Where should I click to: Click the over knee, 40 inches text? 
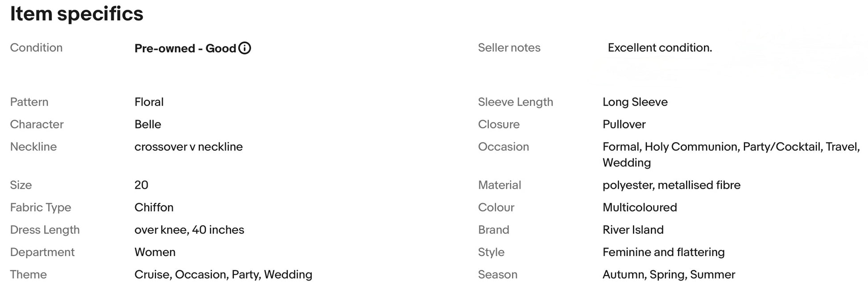(189, 230)
